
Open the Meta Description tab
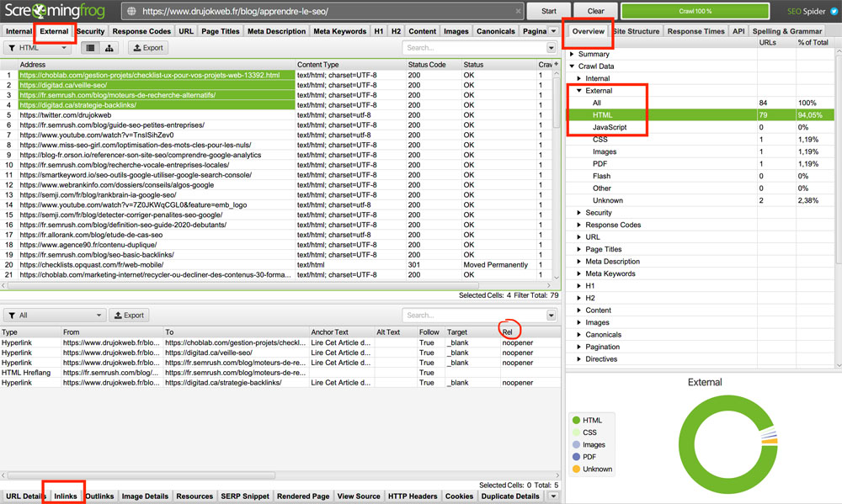coord(276,31)
